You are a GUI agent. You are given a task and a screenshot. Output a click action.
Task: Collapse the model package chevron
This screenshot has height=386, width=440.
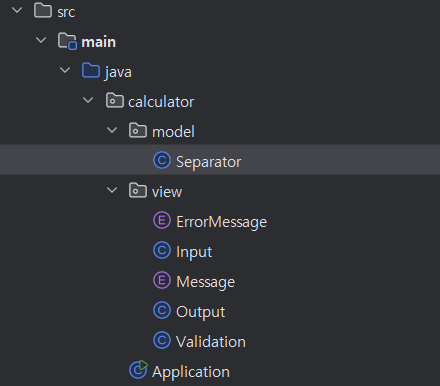coord(112,130)
